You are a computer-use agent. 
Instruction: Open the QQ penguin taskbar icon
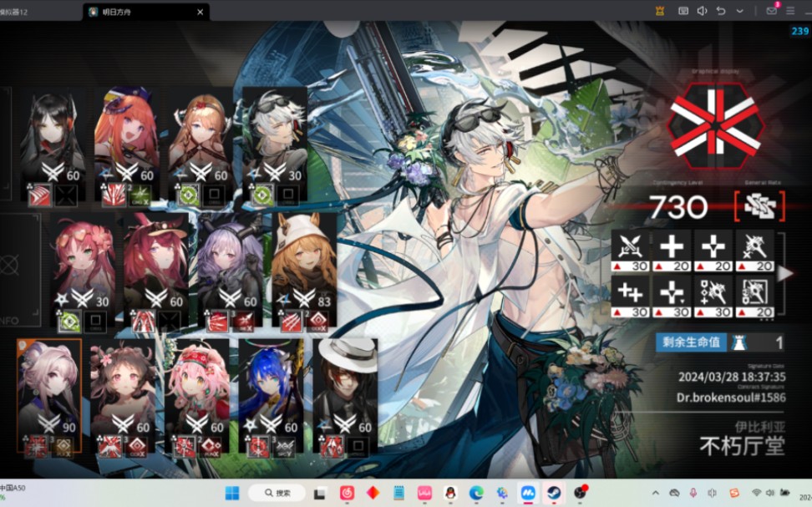point(450,493)
